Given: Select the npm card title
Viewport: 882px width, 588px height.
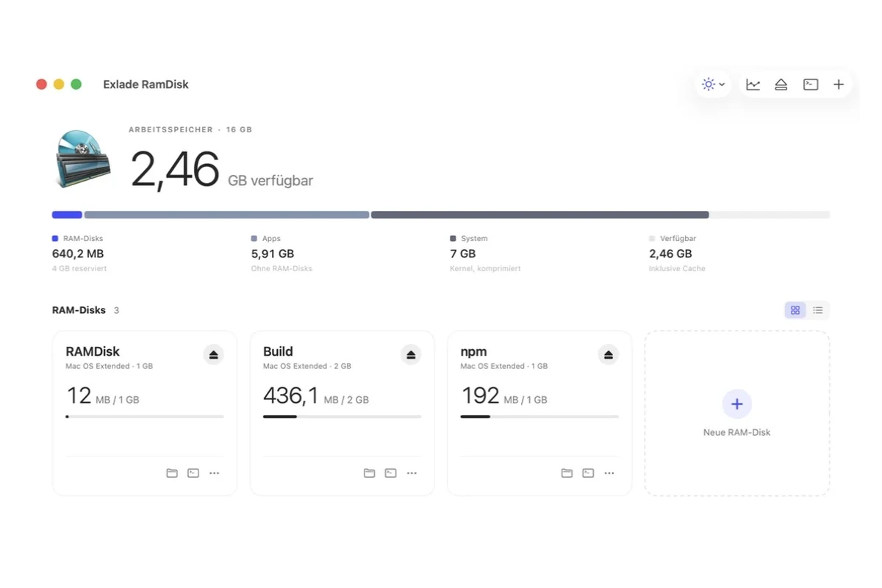Looking at the screenshot, I should [x=474, y=352].
